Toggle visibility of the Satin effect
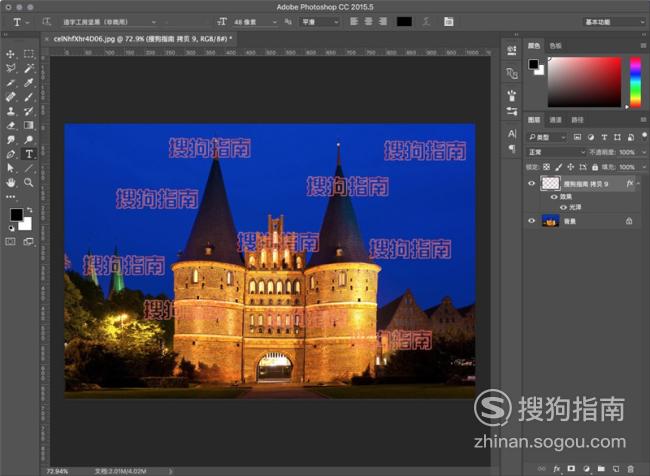Image resolution: width=650 pixels, height=476 pixels. click(x=563, y=207)
